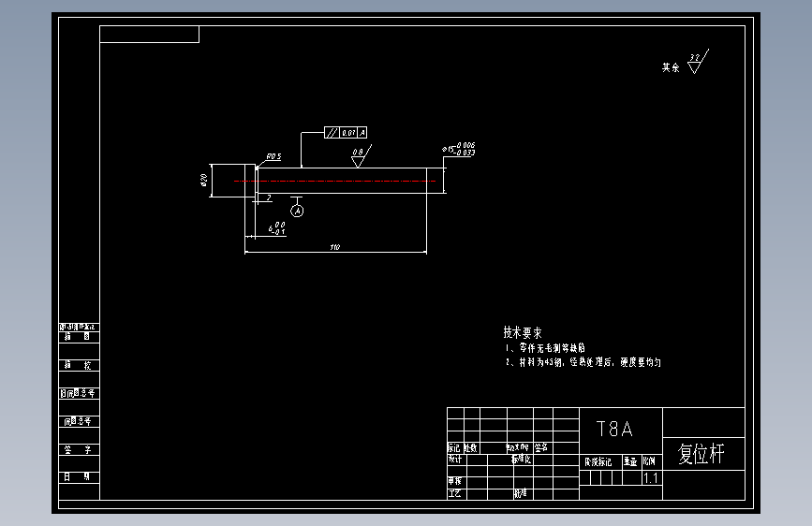Click the 处数 cell in title block
The width and height of the screenshot is (812, 526).
(471, 447)
